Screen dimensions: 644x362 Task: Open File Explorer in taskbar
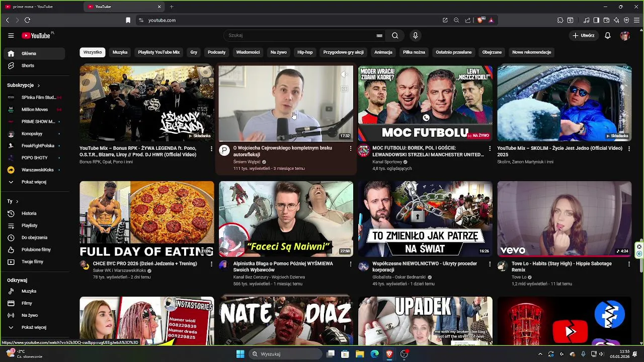[360, 354]
